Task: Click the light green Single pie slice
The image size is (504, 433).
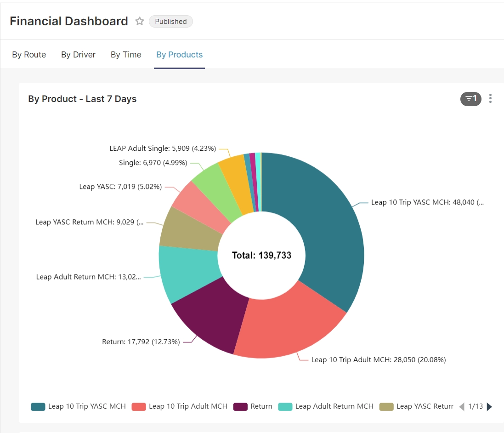Action: (212, 191)
